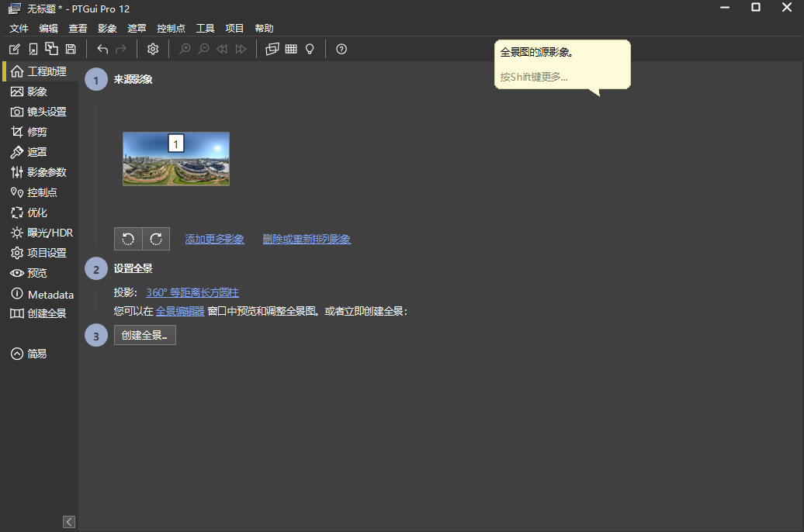Click the new project toolbar icon
804x532 pixels.
14,49
